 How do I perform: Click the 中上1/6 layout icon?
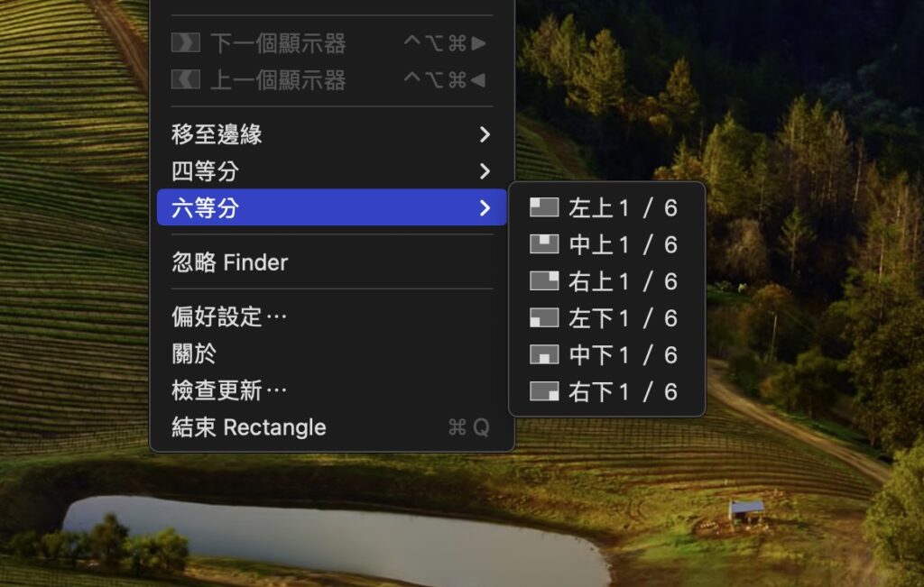tap(544, 243)
